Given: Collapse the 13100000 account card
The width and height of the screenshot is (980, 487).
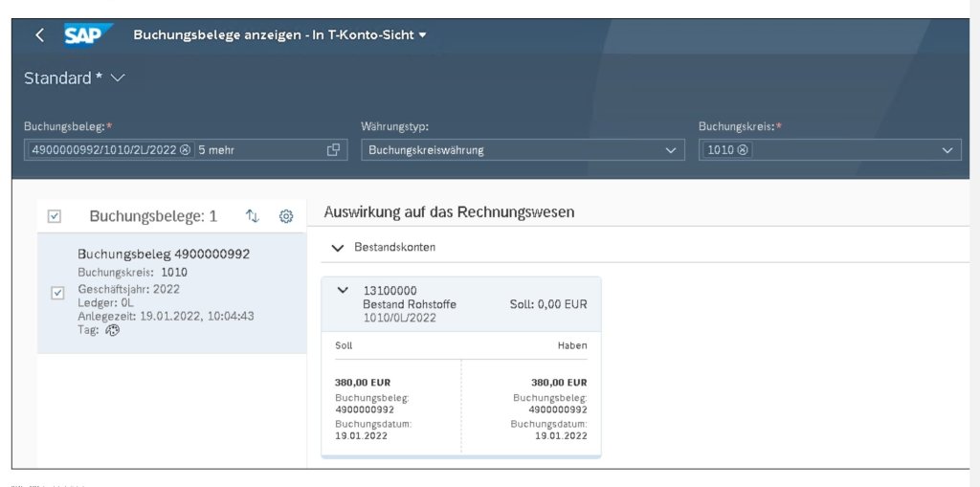Looking at the screenshot, I should [x=344, y=291].
